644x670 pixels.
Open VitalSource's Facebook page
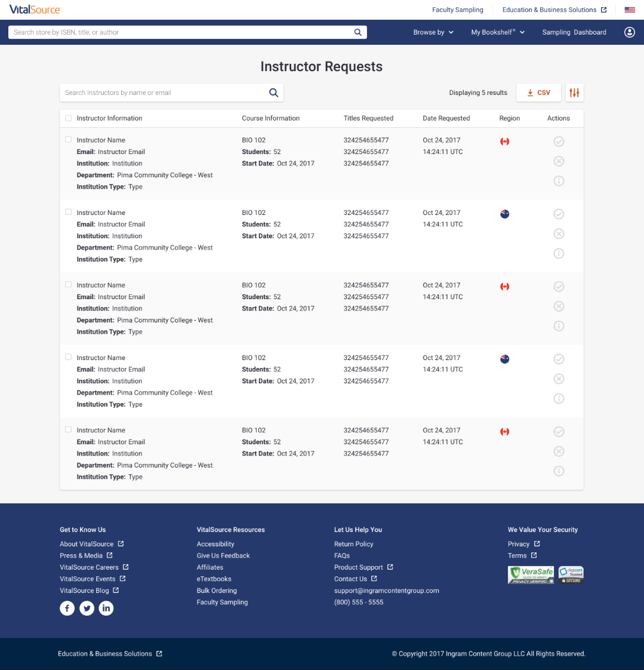click(x=67, y=608)
